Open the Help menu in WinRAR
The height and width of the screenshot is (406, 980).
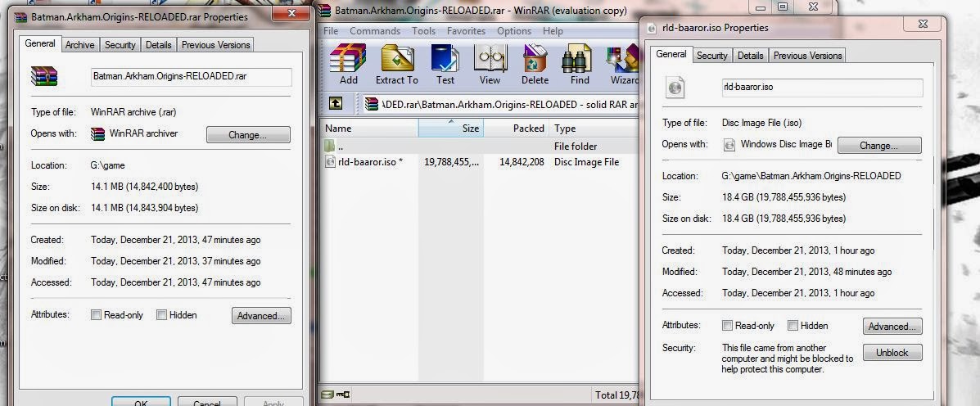click(553, 30)
